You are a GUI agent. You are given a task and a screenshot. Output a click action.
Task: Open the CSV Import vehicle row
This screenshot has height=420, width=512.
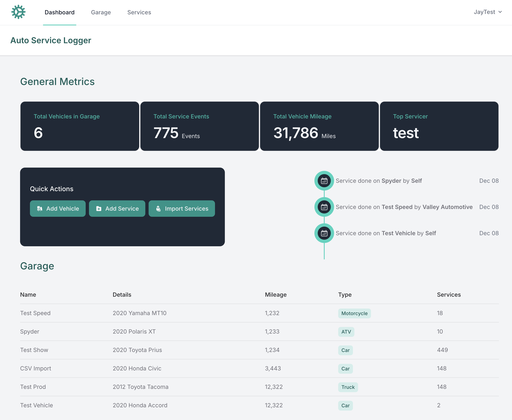[36, 368]
